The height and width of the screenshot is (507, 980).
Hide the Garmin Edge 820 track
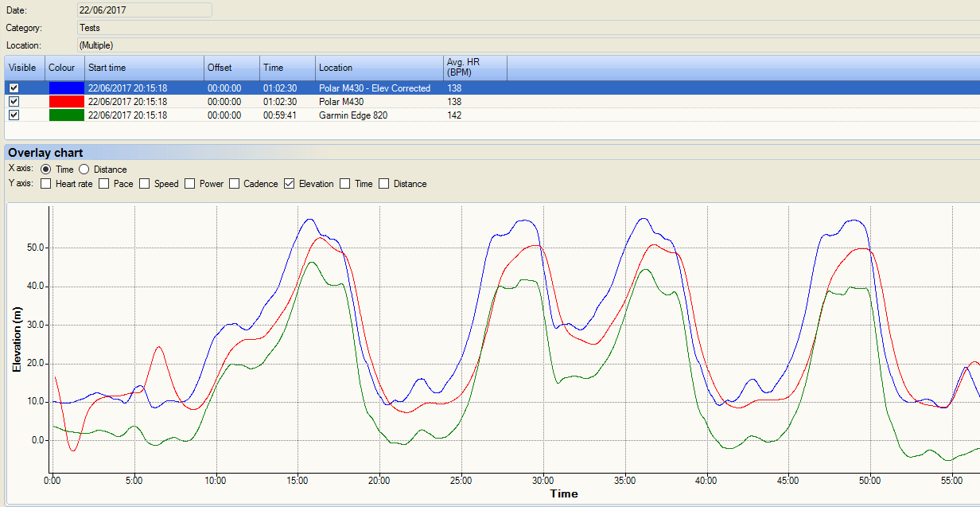[14, 115]
